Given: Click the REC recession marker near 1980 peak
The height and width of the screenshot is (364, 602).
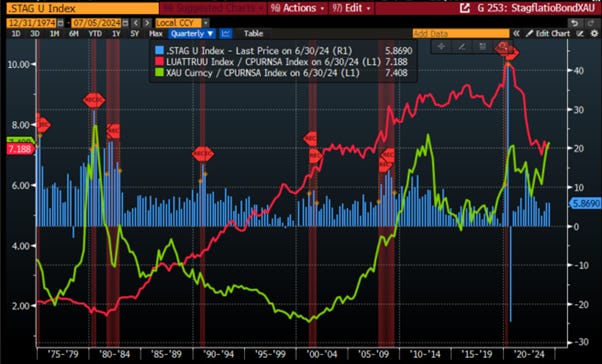Looking at the screenshot, I should point(94,100).
